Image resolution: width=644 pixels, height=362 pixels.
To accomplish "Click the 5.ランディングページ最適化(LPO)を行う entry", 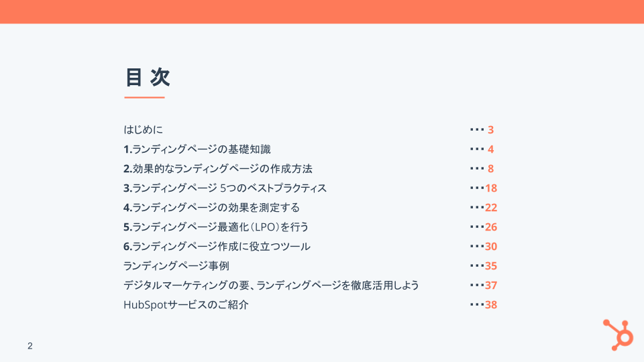I will pos(215,227).
